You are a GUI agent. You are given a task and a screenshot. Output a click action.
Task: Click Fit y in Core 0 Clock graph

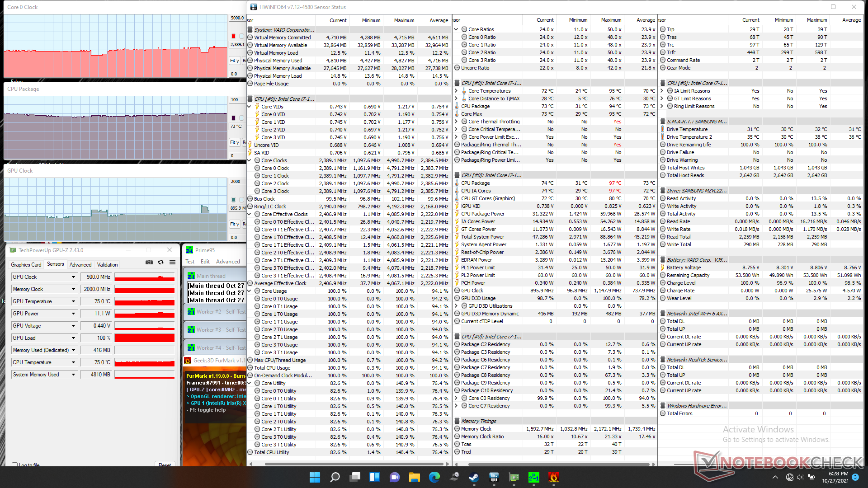234,61
